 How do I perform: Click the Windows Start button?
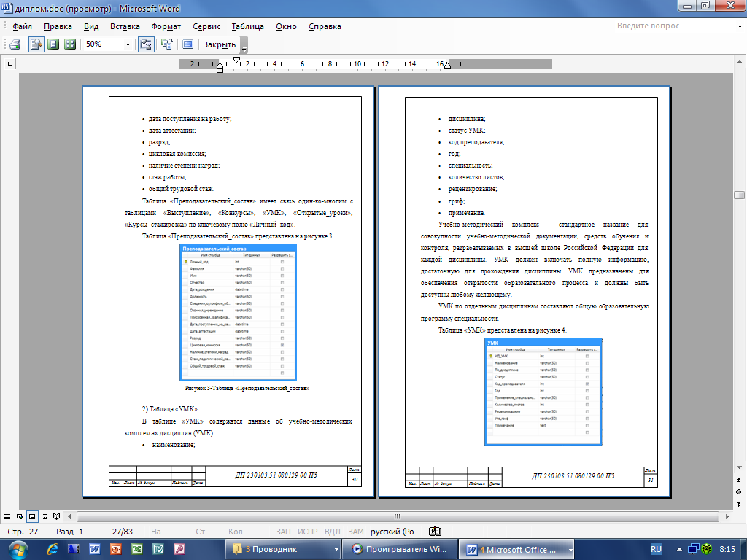coord(18,550)
